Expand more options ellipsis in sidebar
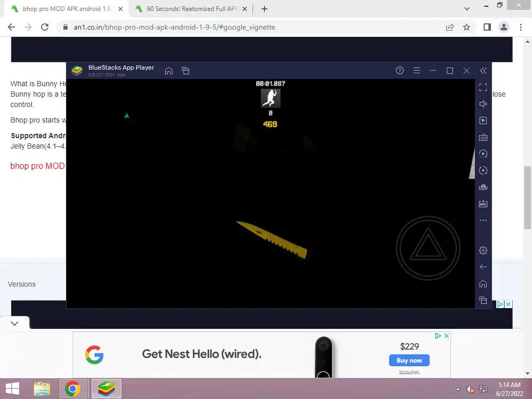 point(483,220)
